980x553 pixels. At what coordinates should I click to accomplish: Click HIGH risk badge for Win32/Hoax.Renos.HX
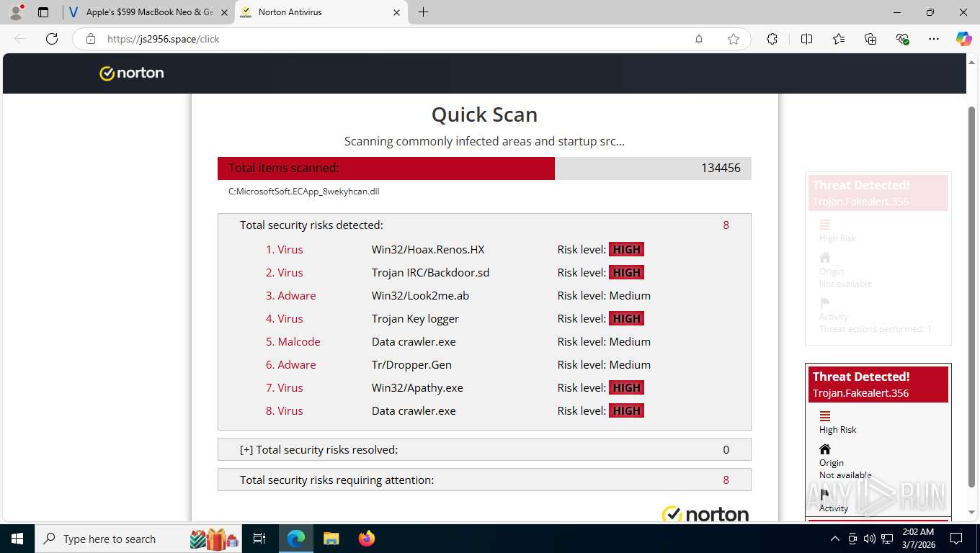pos(626,249)
